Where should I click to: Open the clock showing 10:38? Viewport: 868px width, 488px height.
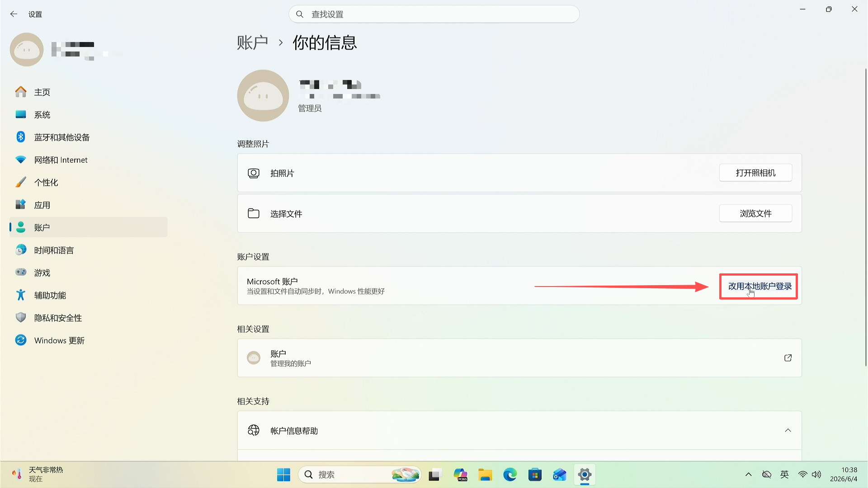pyautogui.click(x=844, y=474)
